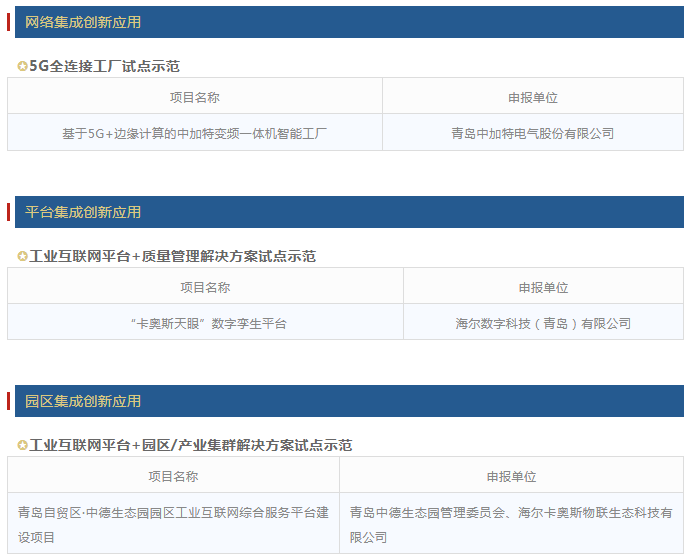Click the cell 青岛自贸区·中德生态园园区工业互联网综合服务平台建设项目
This screenshot has width=690, height=558.
[173, 523]
